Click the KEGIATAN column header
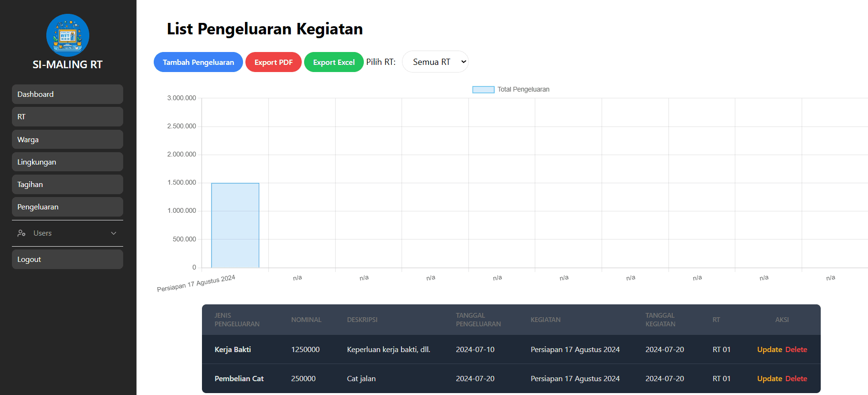 point(546,320)
